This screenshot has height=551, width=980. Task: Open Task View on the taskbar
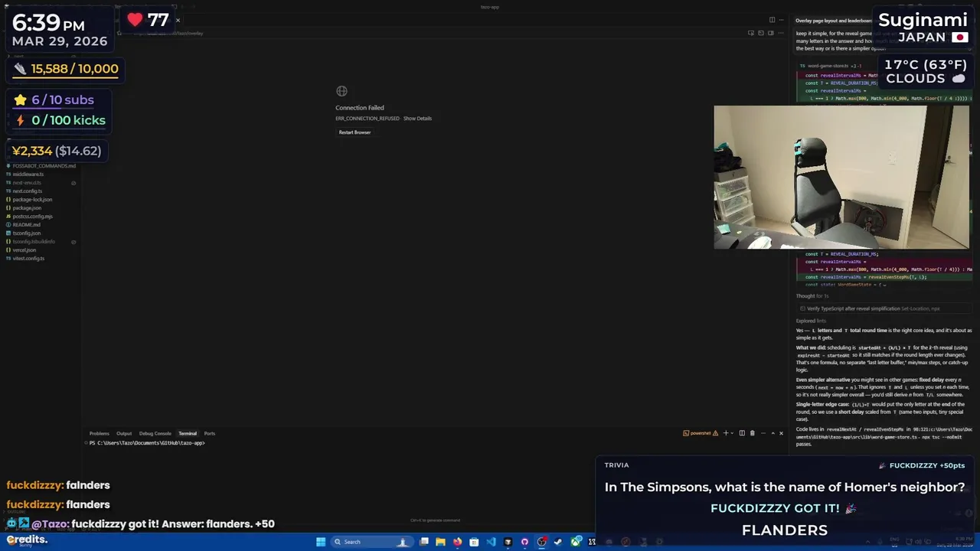[x=423, y=542]
